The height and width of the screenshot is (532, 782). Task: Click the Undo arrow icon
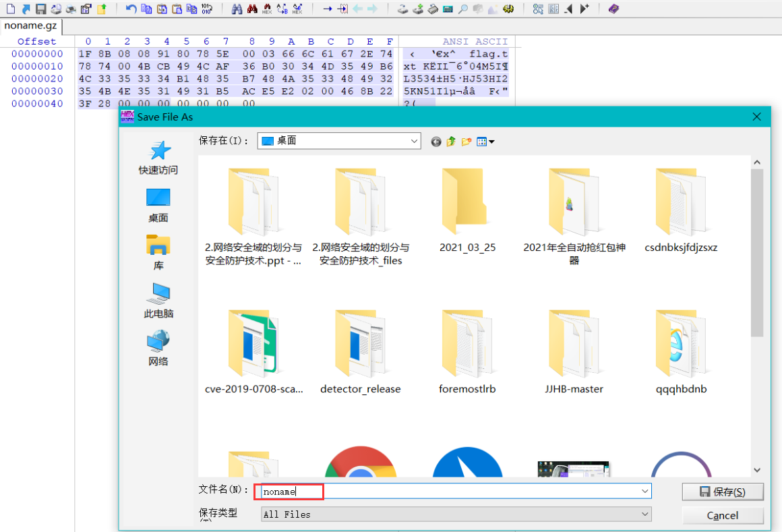pos(132,9)
